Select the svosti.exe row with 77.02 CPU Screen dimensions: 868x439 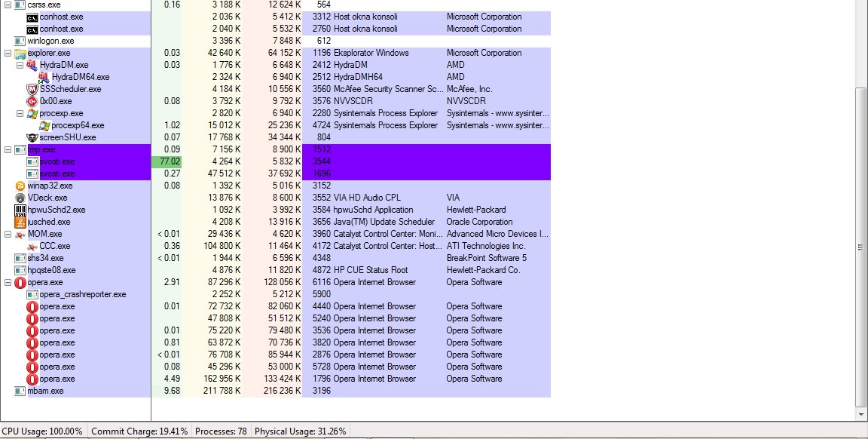click(x=275, y=162)
